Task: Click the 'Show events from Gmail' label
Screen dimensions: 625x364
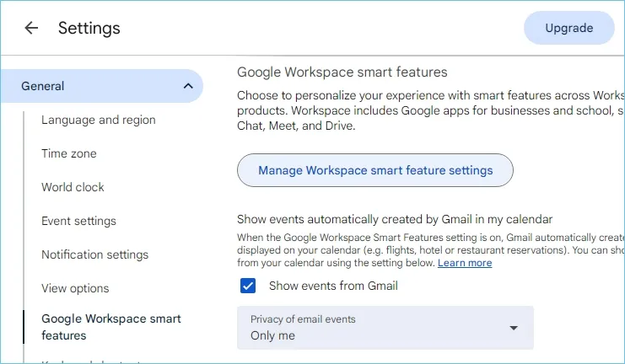Action: tap(333, 286)
